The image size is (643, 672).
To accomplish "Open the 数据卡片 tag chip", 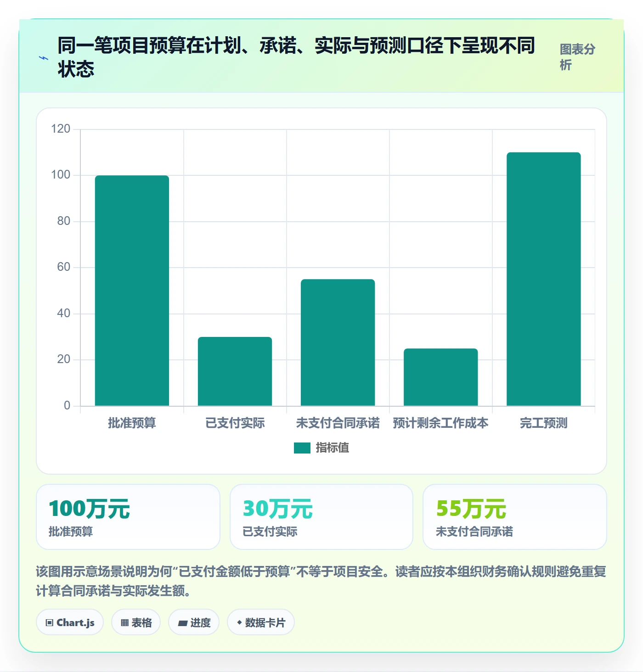I will [x=261, y=622].
